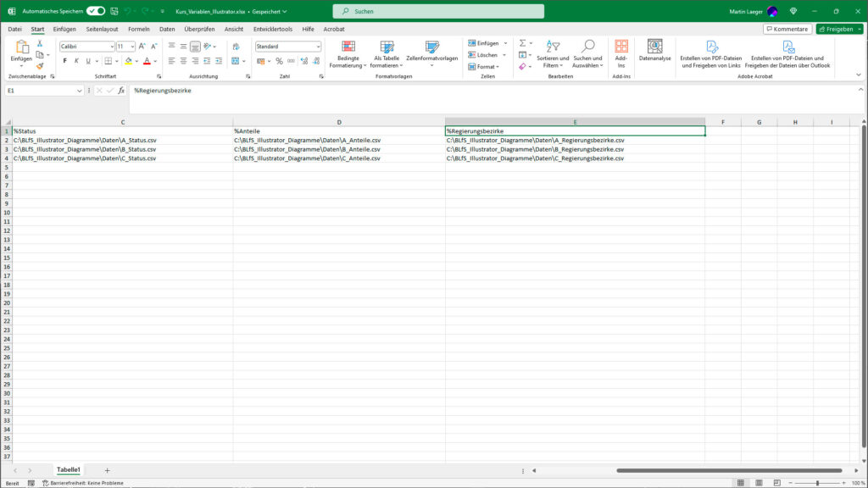
Task: Toggle underline U formatting
Action: (x=88, y=61)
